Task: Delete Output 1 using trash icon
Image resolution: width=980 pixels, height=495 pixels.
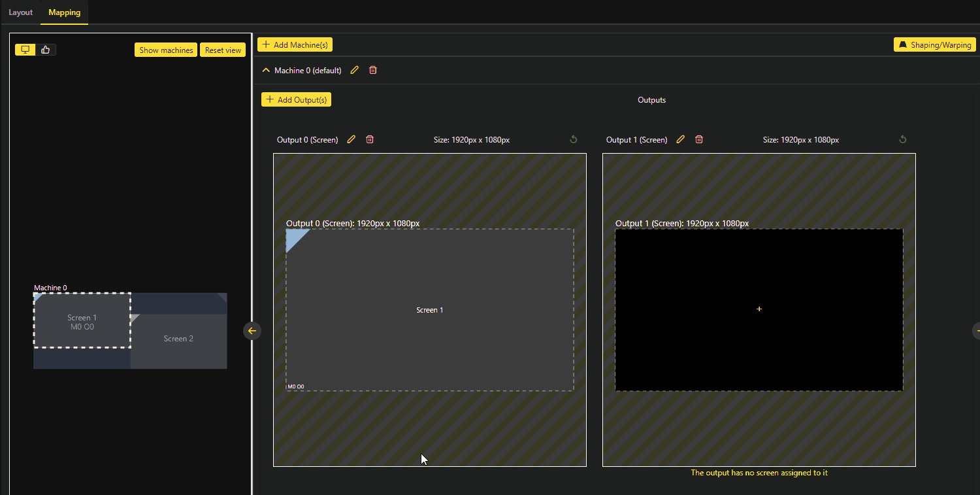Action: tap(699, 139)
